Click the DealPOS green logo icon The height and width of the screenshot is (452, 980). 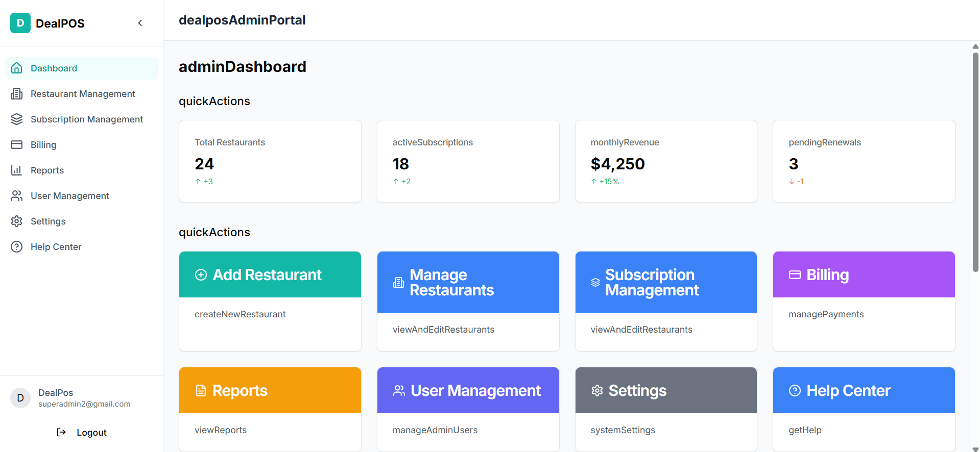click(20, 23)
